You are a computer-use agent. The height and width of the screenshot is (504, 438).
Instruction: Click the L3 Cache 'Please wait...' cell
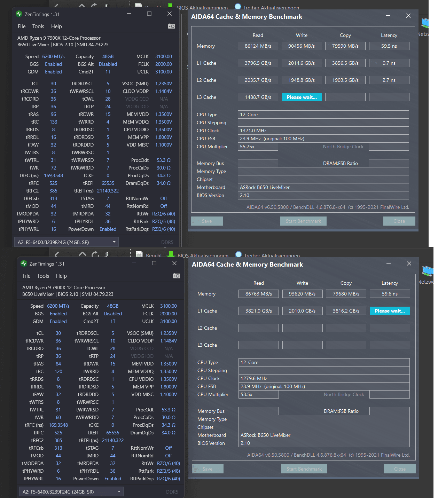coord(302,97)
